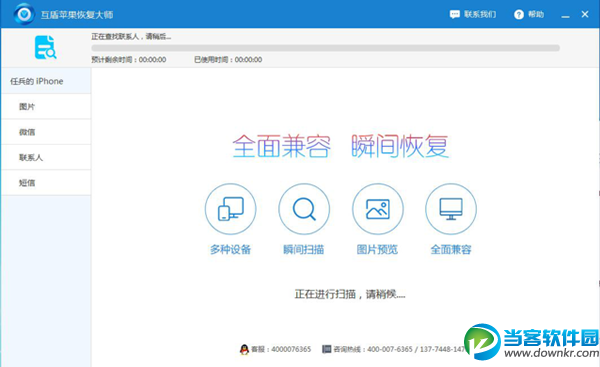Select the 瞬间扫描 magnifier circle icon
The height and width of the screenshot is (367, 600).
[x=304, y=209]
